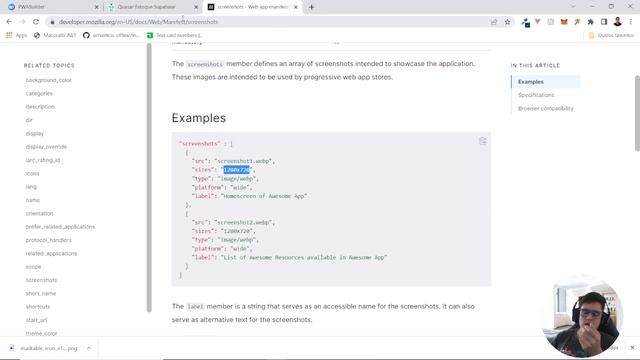Copy the example code to clipboard

pos(482,141)
